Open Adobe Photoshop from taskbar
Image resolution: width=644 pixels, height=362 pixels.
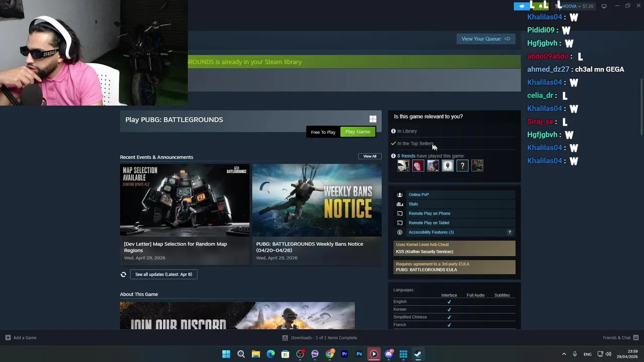(359, 354)
